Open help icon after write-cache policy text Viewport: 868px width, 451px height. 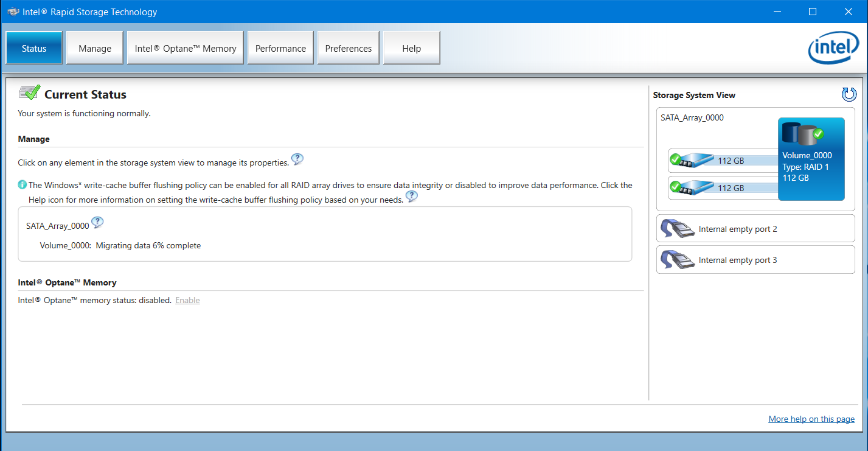(x=412, y=197)
